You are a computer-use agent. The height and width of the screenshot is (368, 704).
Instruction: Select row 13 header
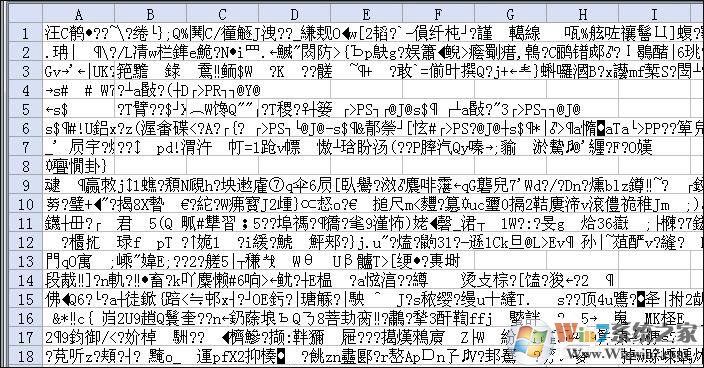pyautogui.click(x=26, y=261)
